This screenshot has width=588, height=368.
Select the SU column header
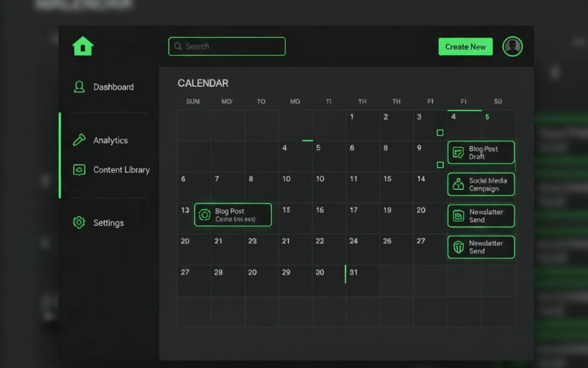point(498,102)
